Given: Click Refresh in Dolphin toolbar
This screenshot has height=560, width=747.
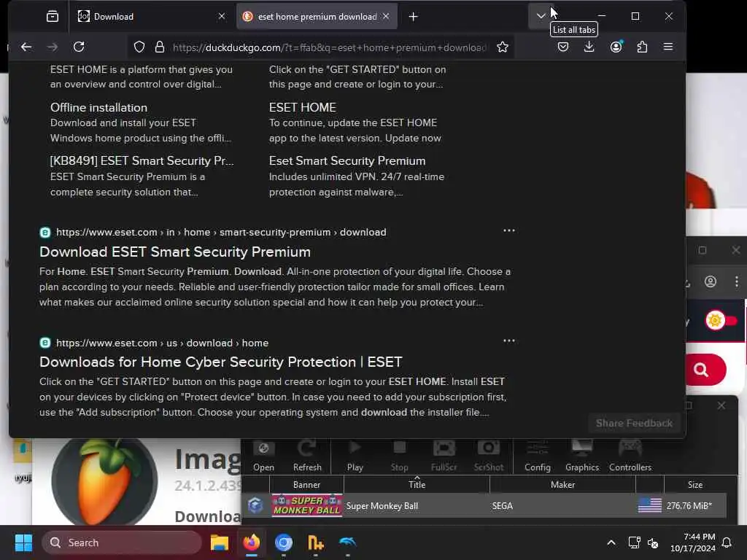Looking at the screenshot, I should tap(307, 456).
